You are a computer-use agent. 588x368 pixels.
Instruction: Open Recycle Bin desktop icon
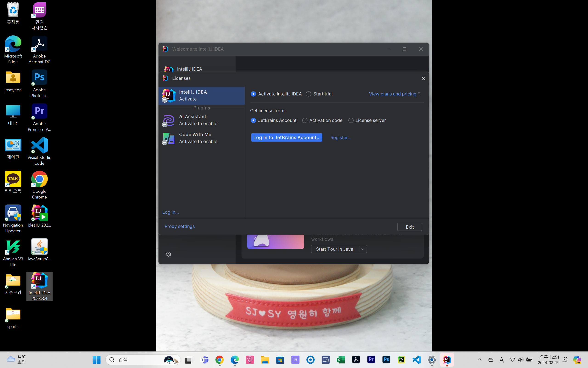pyautogui.click(x=13, y=14)
